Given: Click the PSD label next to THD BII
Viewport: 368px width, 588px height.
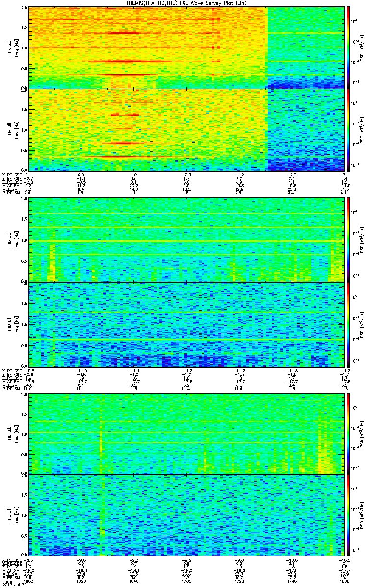Looking at the screenshot, I should click(362, 324).
